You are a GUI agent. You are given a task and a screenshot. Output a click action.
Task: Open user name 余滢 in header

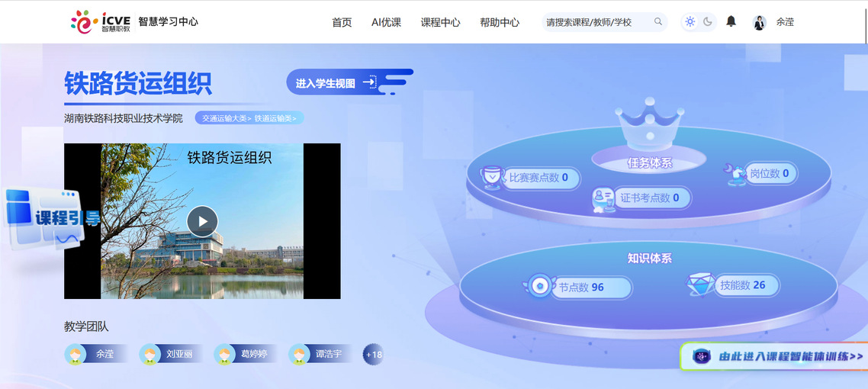[x=785, y=22]
